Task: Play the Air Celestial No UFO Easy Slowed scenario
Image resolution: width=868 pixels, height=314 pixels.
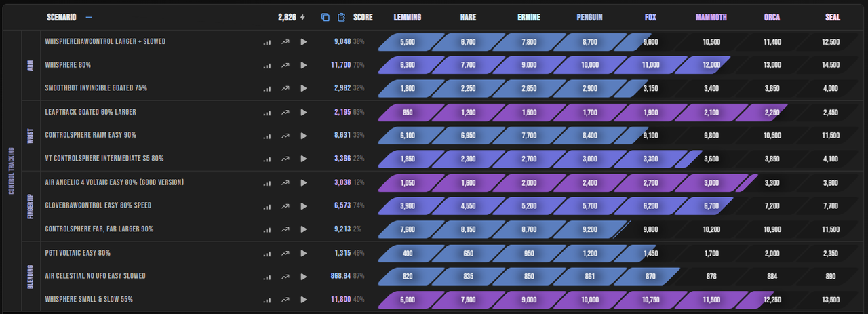Action: pyautogui.click(x=304, y=276)
